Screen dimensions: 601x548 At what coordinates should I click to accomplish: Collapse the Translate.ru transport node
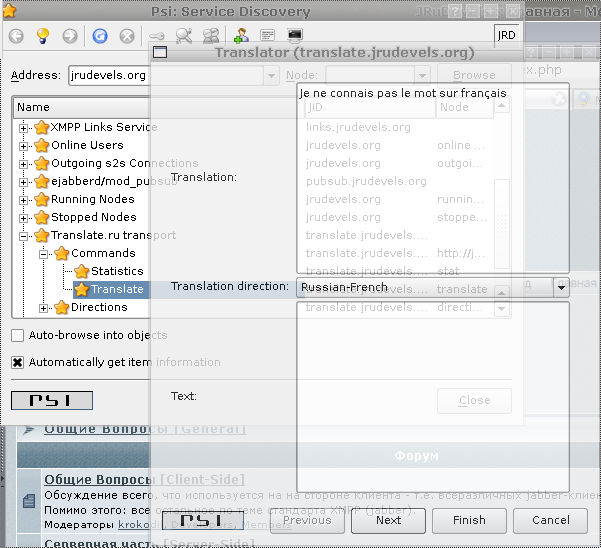24,235
